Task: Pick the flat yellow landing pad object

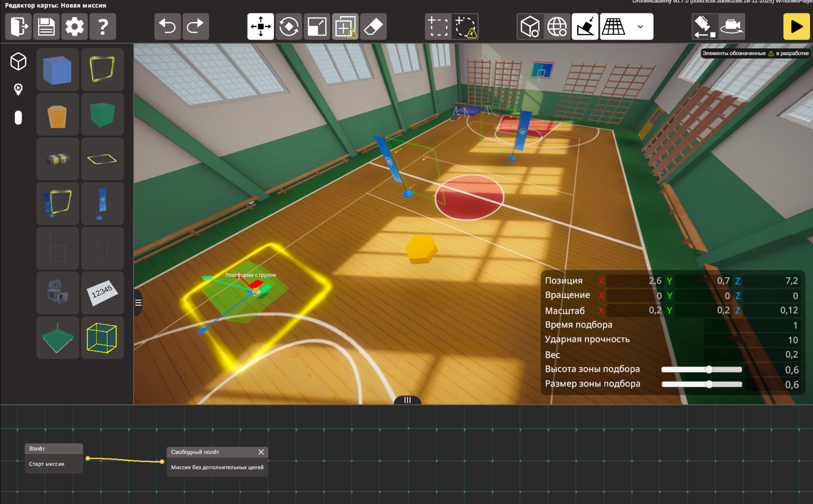Action: pyautogui.click(x=103, y=159)
